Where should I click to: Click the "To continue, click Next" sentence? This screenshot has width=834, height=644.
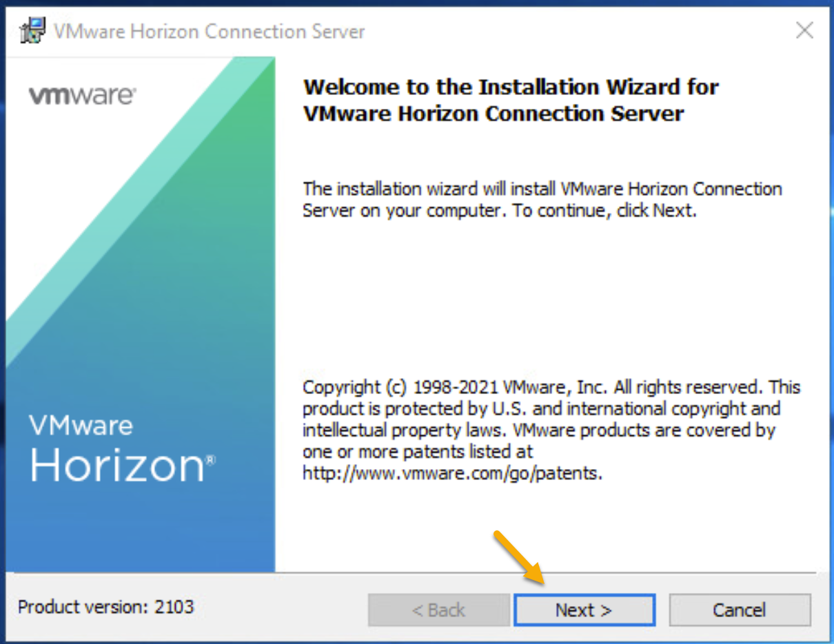click(605, 211)
